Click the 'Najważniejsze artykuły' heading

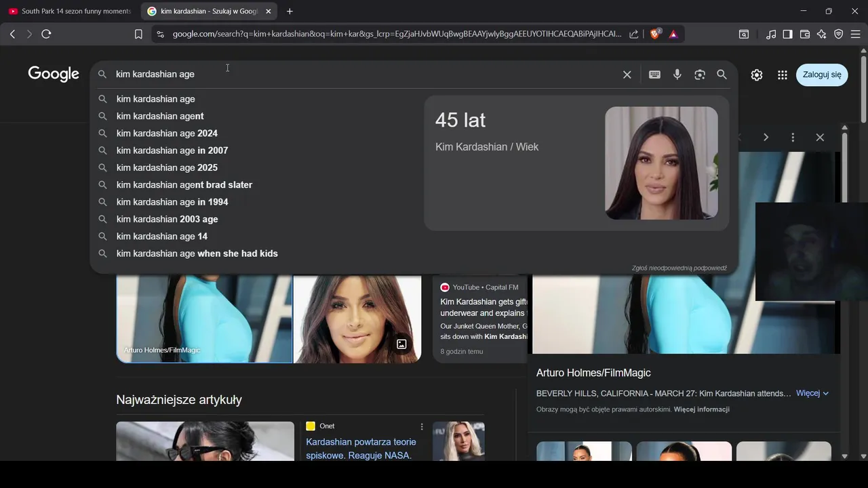[179, 400]
